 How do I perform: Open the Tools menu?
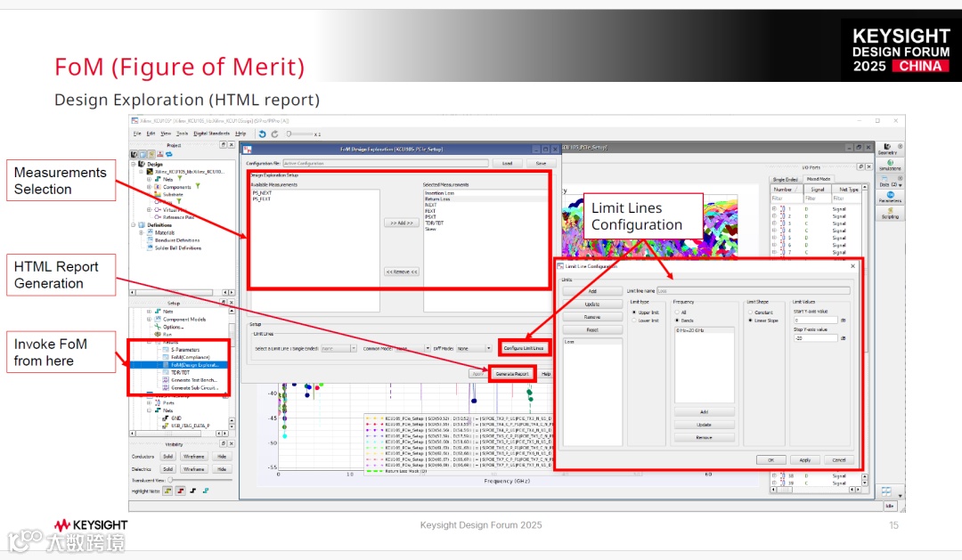click(x=183, y=134)
